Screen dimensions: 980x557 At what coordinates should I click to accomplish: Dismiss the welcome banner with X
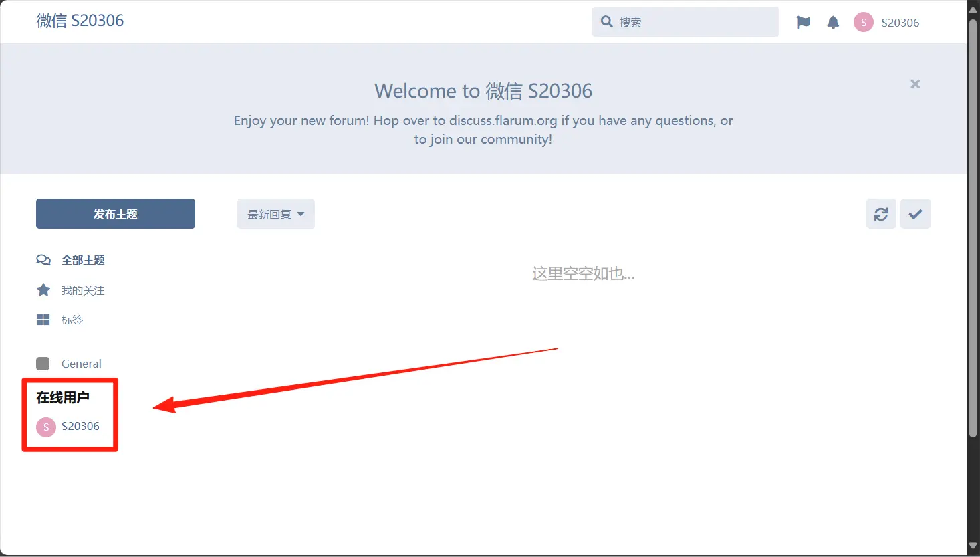point(915,84)
